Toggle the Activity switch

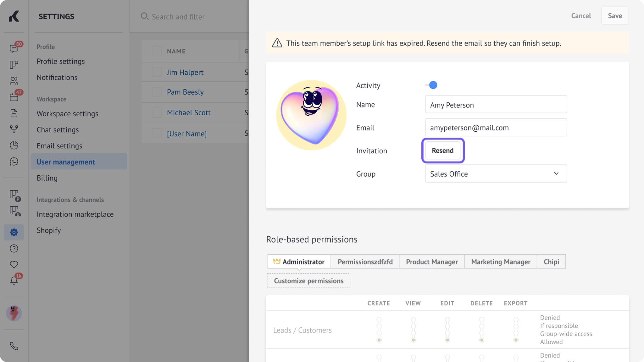[431, 85]
